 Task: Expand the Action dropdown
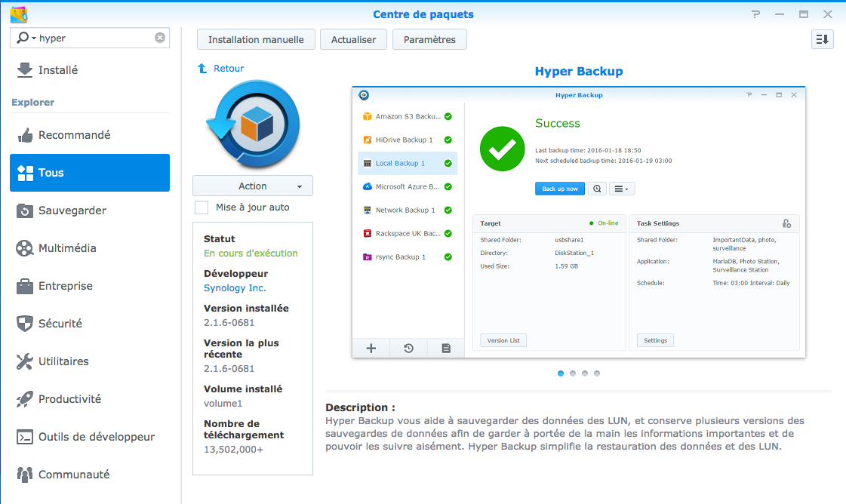[253, 186]
